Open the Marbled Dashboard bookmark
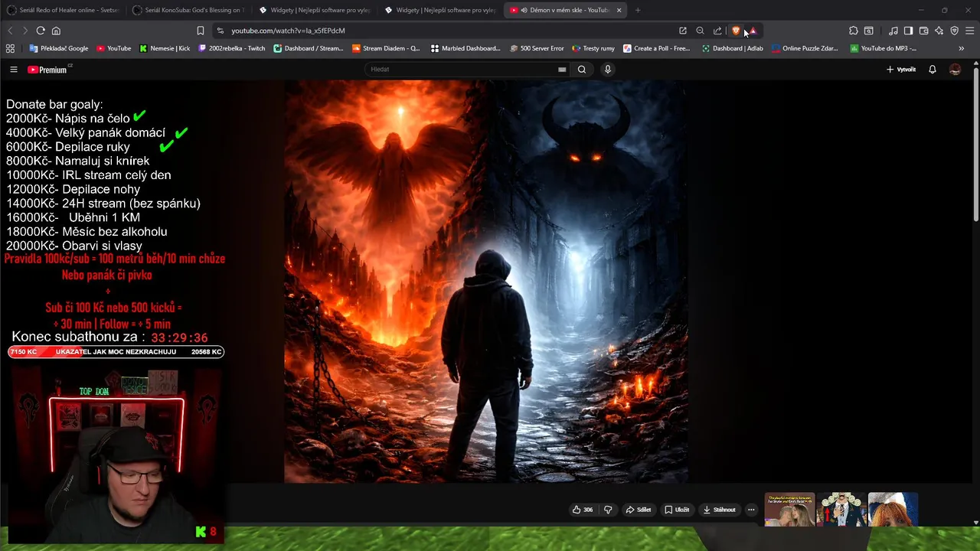 click(x=465, y=48)
